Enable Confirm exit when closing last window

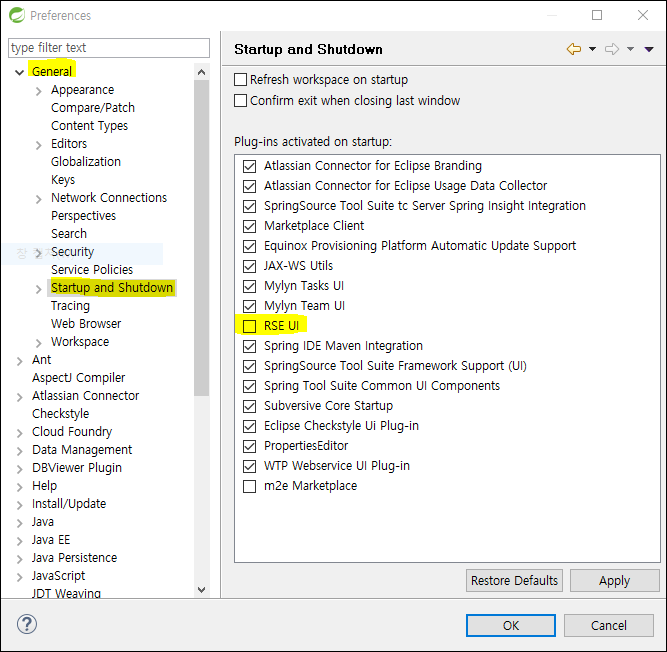[x=240, y=101]
